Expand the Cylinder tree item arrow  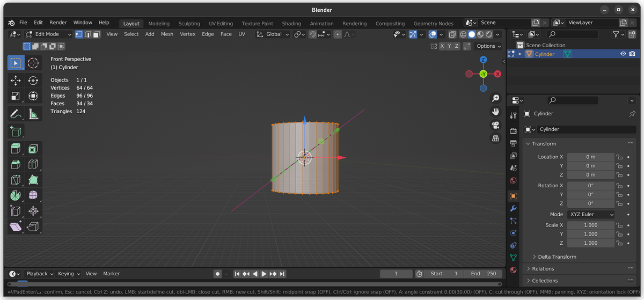pos(520,54)
